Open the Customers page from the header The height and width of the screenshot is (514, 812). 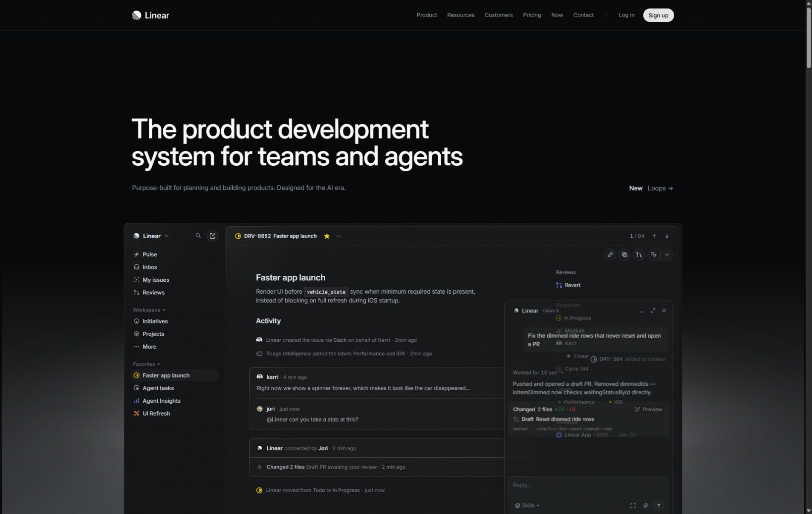point(499,15)
